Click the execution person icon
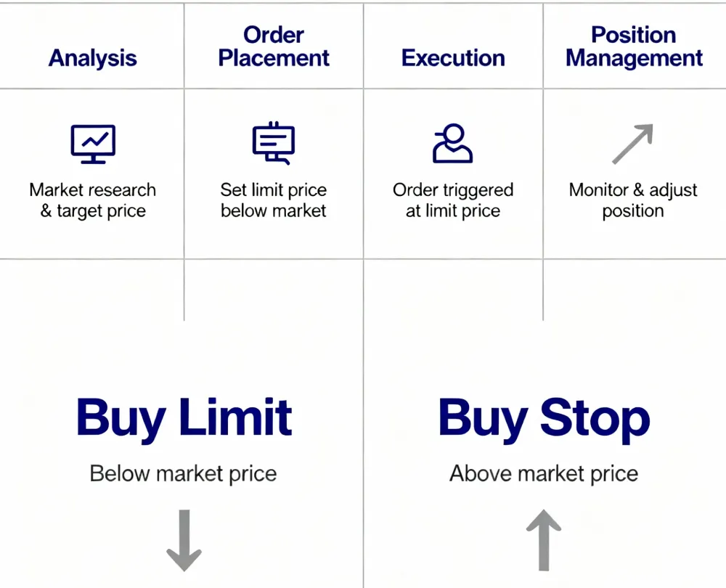Viewport: 726px width, 588px height. pyautogui.click(x=453, y=143)
